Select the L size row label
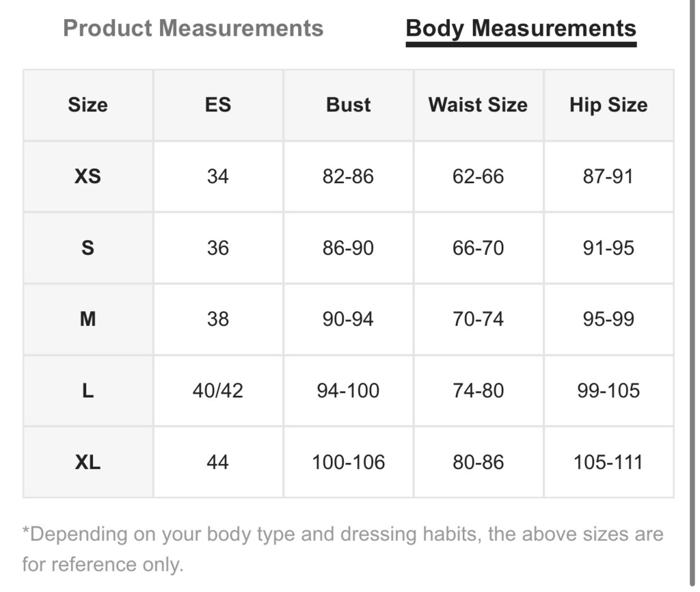Image resolution: width=700 pixels, height=592 pixels. 88,390
